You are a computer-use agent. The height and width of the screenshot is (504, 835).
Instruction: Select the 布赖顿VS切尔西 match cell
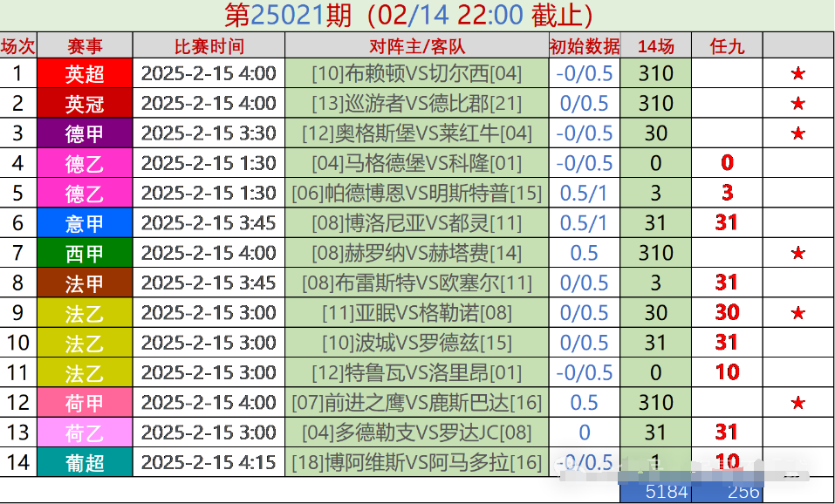coord(417,74)
